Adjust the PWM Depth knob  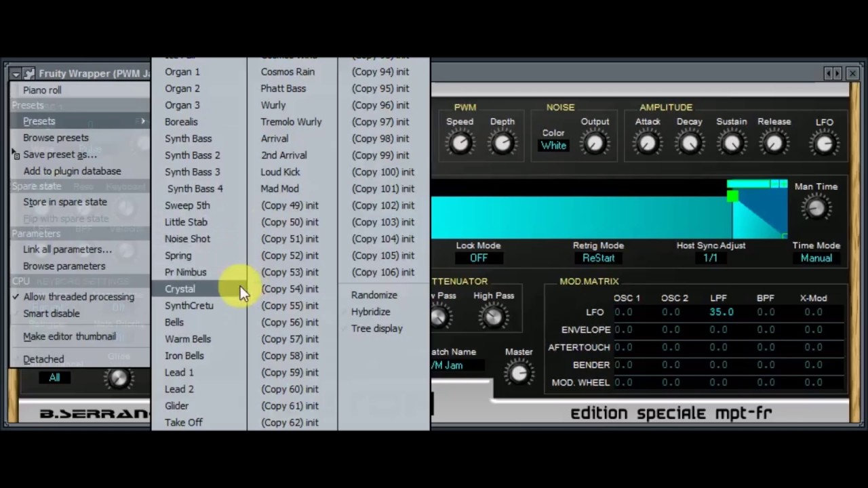[502, 143]
